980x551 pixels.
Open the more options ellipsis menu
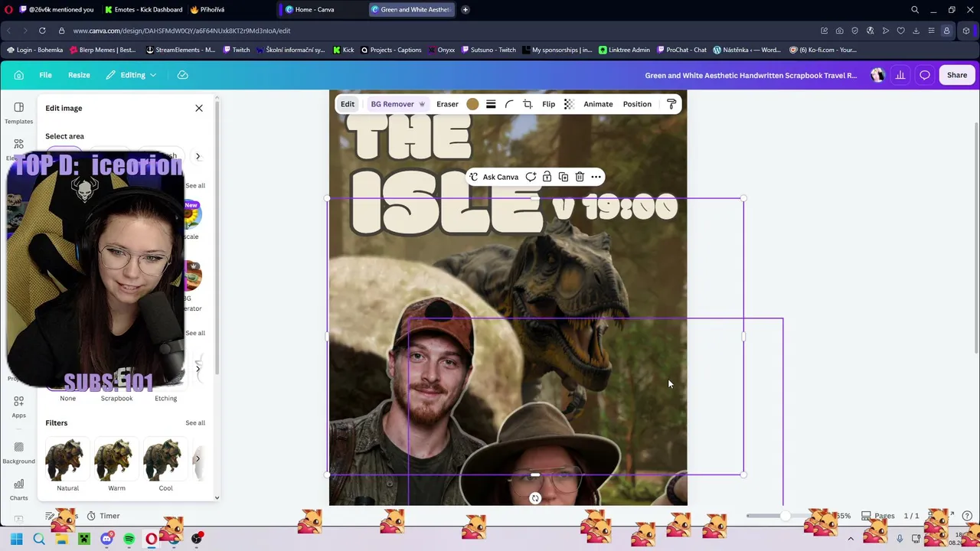point(596,177)
